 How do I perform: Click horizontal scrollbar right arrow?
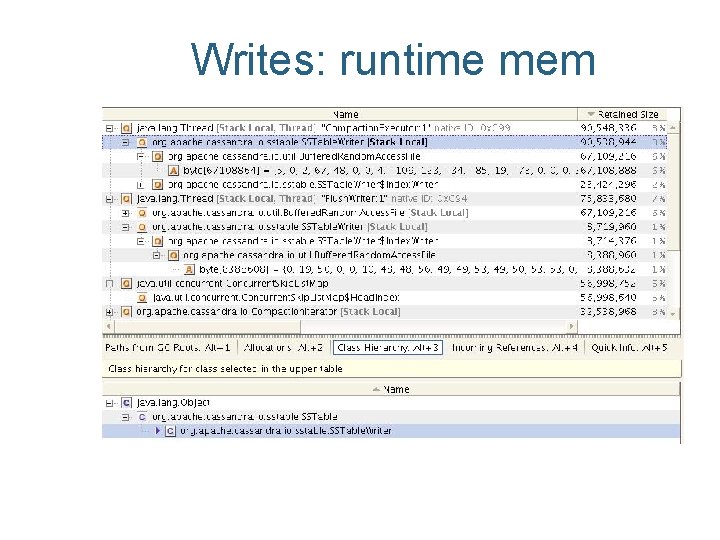pos(571,326)
